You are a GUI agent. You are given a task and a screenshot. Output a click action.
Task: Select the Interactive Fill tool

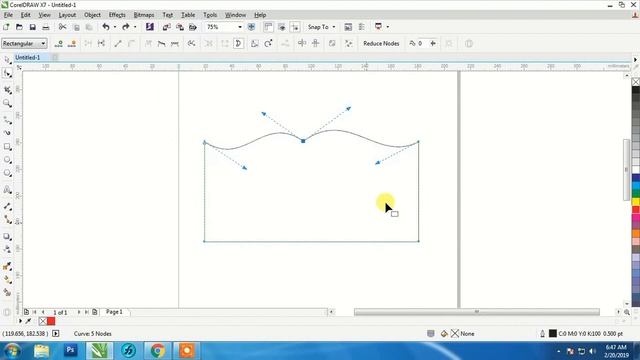click(x=7, y=280)
